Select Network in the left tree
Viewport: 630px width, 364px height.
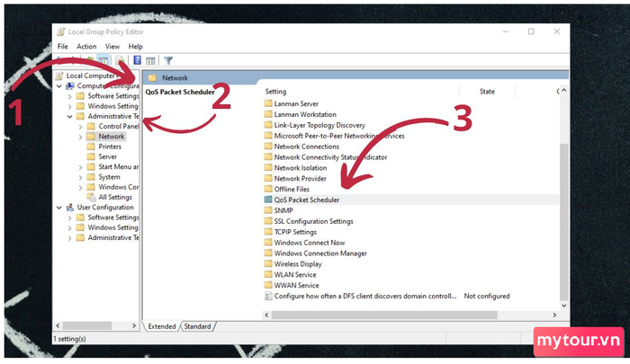click(112, 137)
